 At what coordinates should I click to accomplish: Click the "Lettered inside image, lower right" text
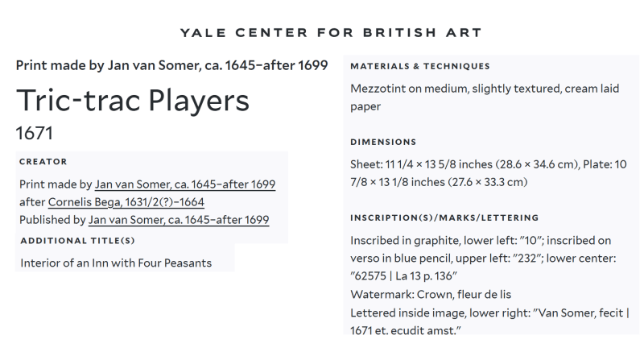pos(489,321)
